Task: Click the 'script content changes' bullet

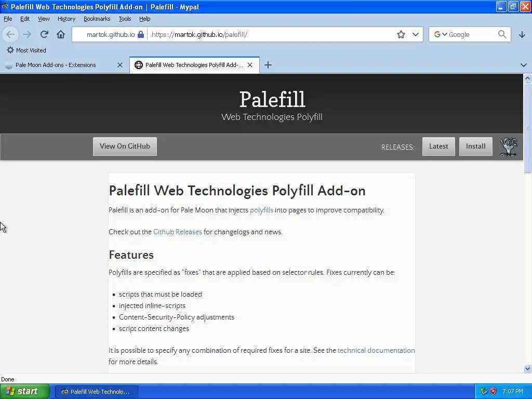Action: tap(154, 328)
